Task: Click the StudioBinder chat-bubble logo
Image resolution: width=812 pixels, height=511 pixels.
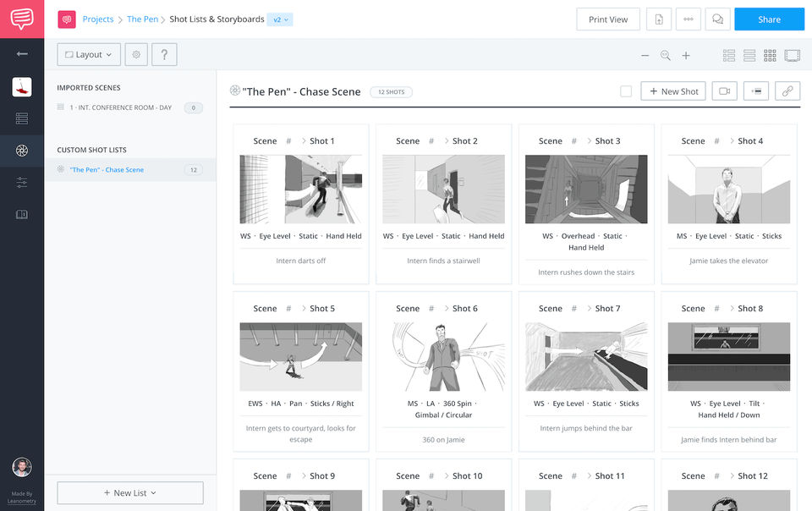Action: pos(22,19)
